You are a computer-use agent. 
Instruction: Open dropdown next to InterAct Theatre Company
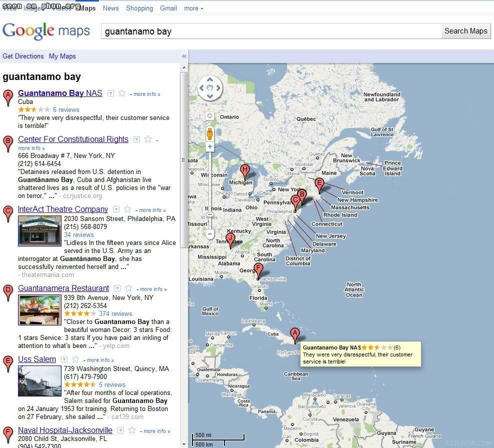click(116, 209)
